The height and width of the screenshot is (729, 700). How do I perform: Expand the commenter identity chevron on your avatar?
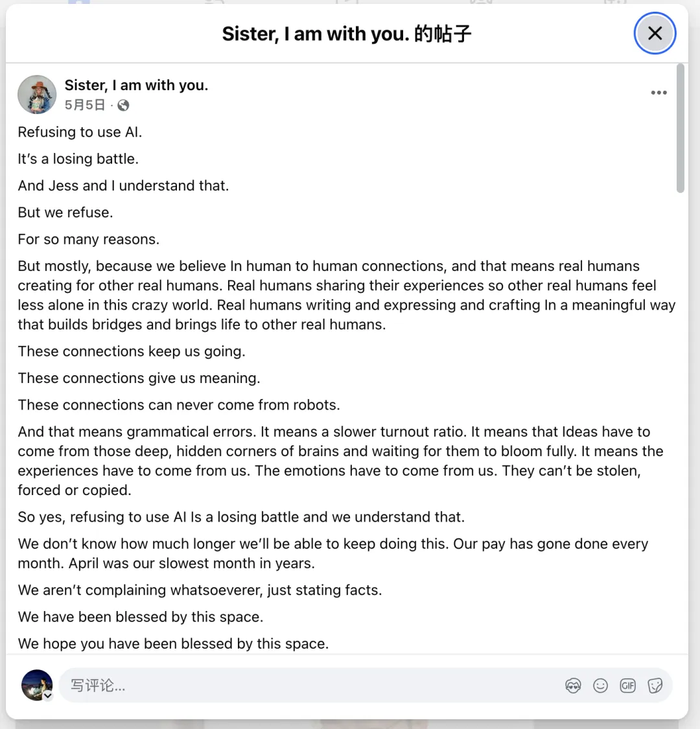[47, 695]
